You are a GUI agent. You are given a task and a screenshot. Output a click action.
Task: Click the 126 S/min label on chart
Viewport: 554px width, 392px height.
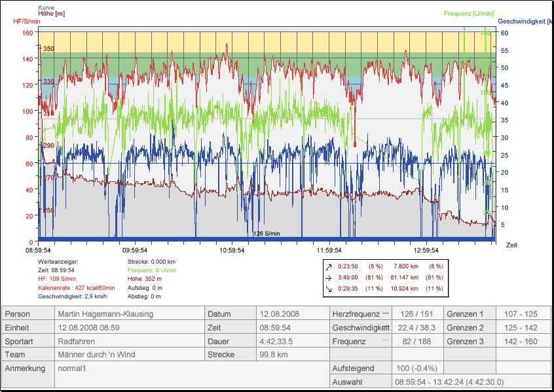click(x=267, y=233)
